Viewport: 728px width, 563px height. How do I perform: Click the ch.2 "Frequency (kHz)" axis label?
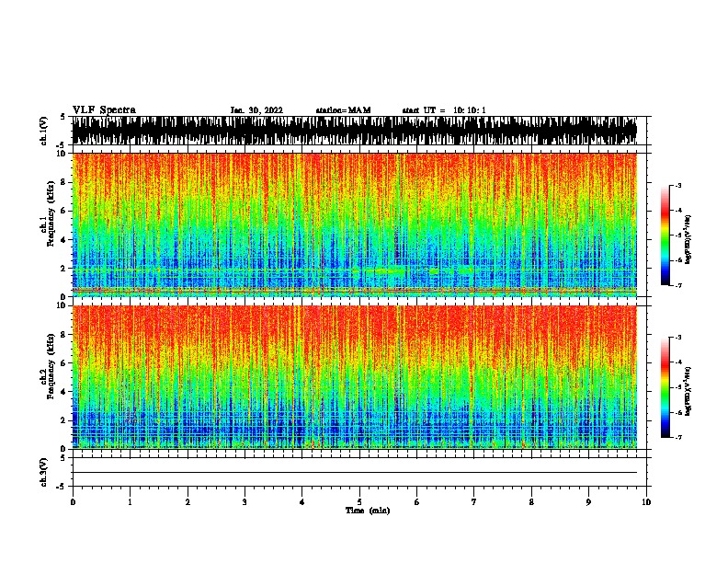click(x=51, y=366)
